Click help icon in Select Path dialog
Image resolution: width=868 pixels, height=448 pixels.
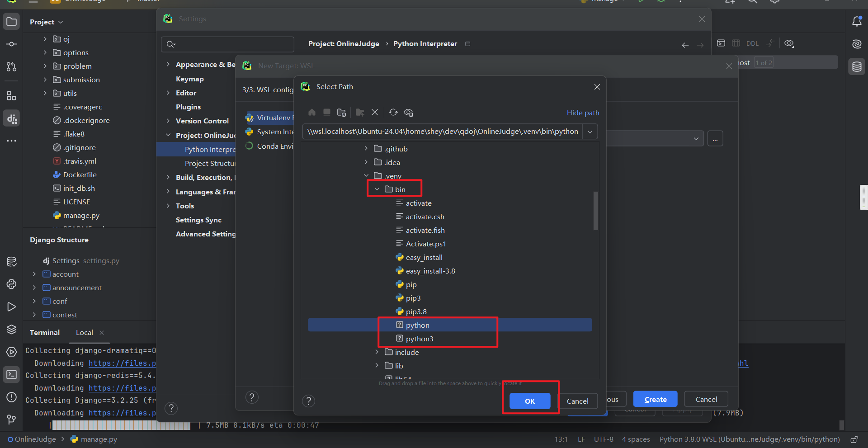pyautogui.click(x=308, y=401)
